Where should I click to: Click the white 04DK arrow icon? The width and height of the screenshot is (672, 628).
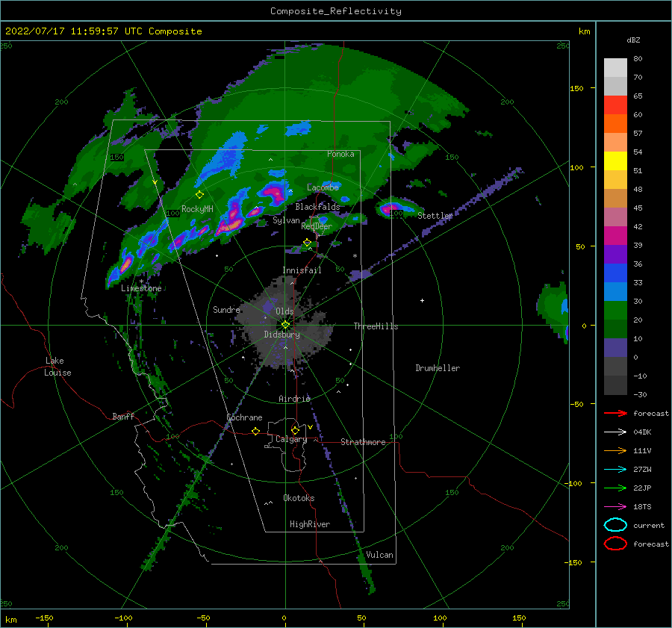coord(615,432)
